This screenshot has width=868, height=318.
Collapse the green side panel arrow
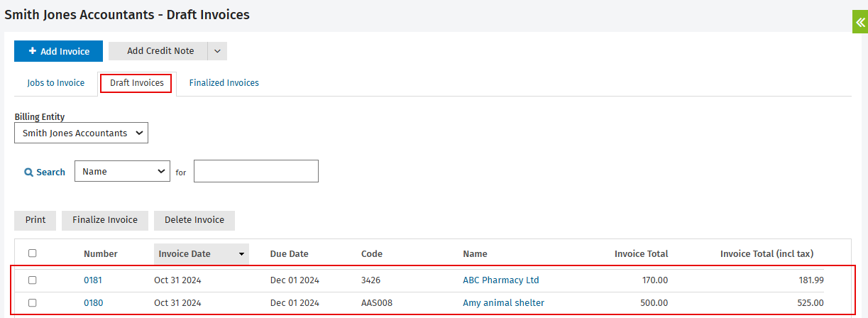(x=860, y=22)
